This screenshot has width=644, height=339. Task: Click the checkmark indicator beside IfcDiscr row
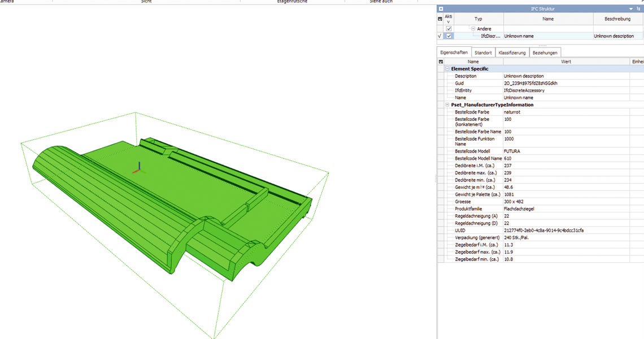click(x=440, y=36)
